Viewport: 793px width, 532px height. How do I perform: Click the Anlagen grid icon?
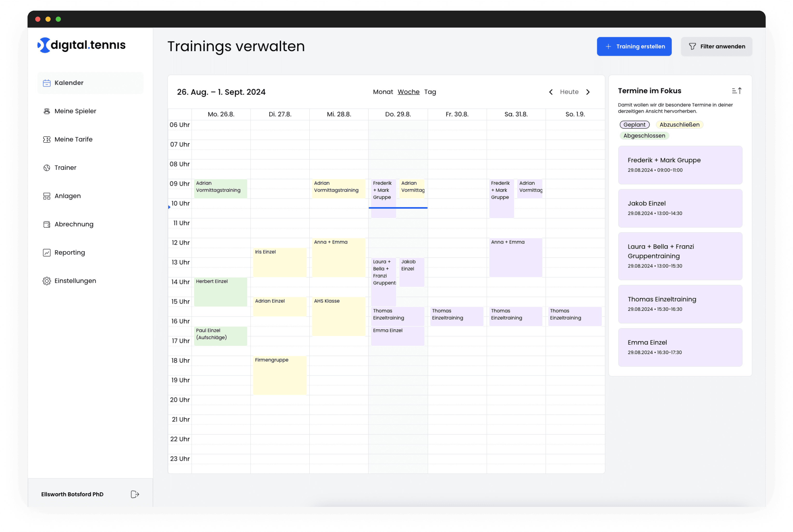(47, 196)
